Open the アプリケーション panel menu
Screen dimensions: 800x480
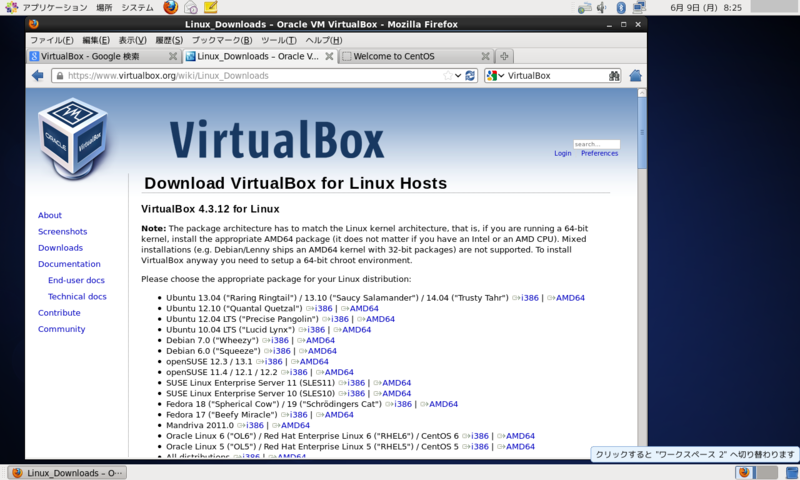pyautogui.click(x=47, y=7)
